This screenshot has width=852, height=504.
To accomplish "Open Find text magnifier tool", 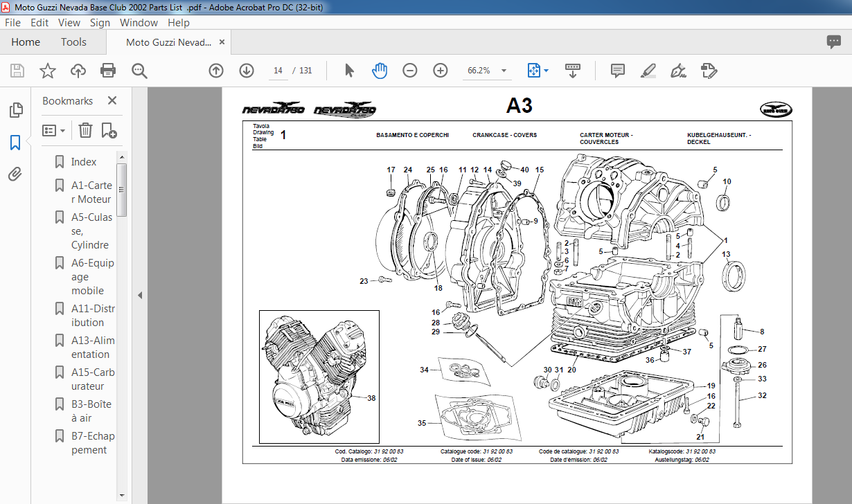I will [x=139, y=70].
